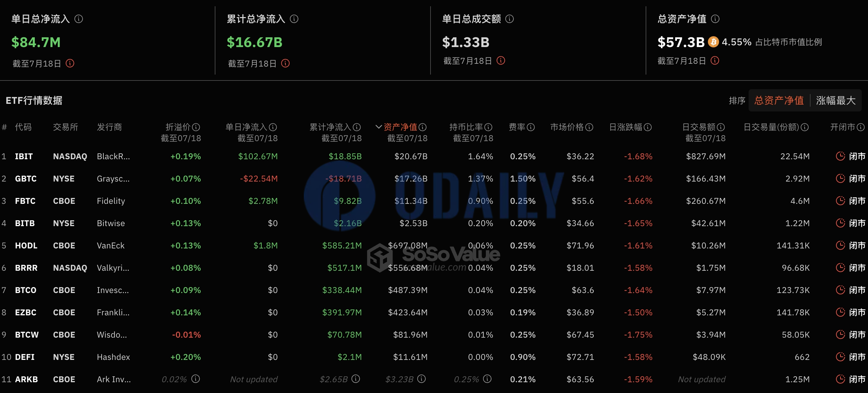Click the clock icon in IBIT row
Screen dimensions: 868x393
pyautogui.click(x=841, y=156)
